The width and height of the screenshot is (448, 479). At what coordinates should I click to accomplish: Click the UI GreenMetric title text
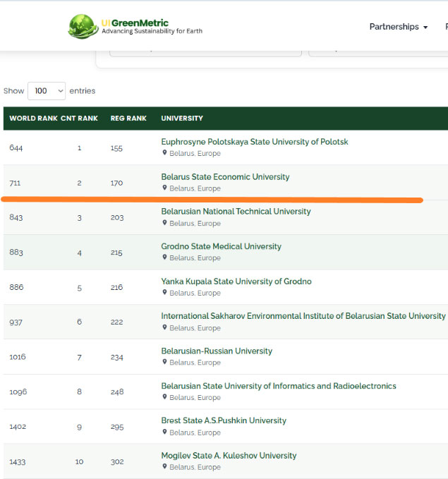(135, 23)
